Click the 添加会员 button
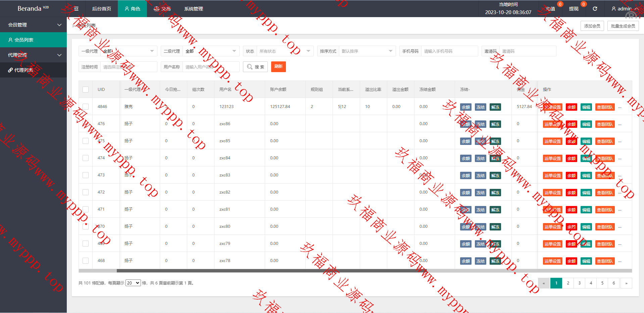The width and height of the screenshot is (644, 313). (592, 26)
